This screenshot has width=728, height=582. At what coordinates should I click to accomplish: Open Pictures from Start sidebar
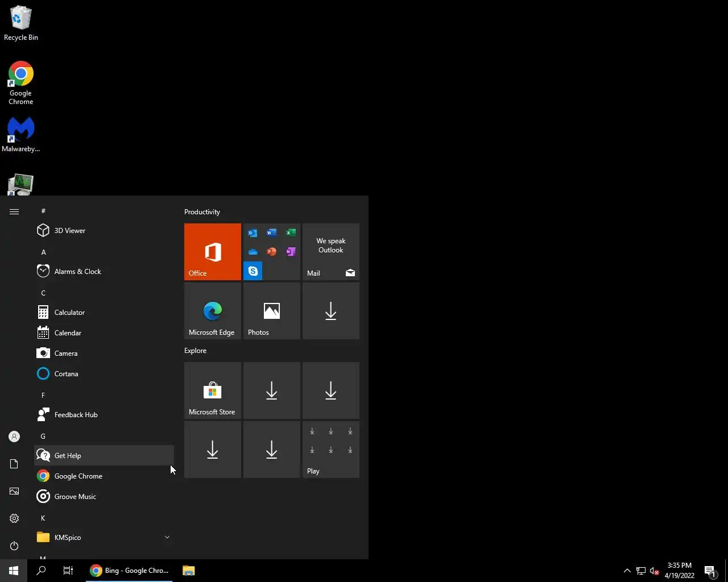coord(14,491)
